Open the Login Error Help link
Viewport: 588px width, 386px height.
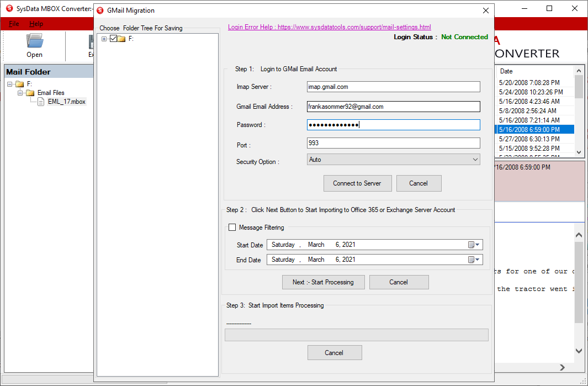(329, 27)
